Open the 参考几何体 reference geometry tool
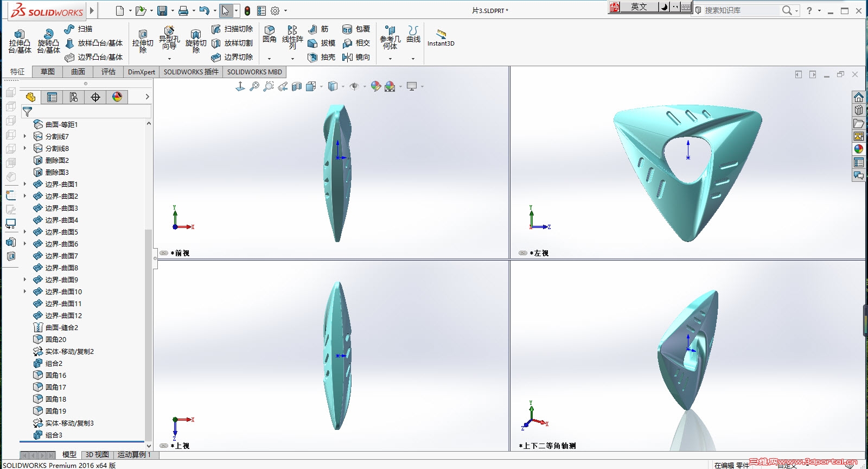The width and height of the screenshot is (868, 469). [x=390, y=38]
